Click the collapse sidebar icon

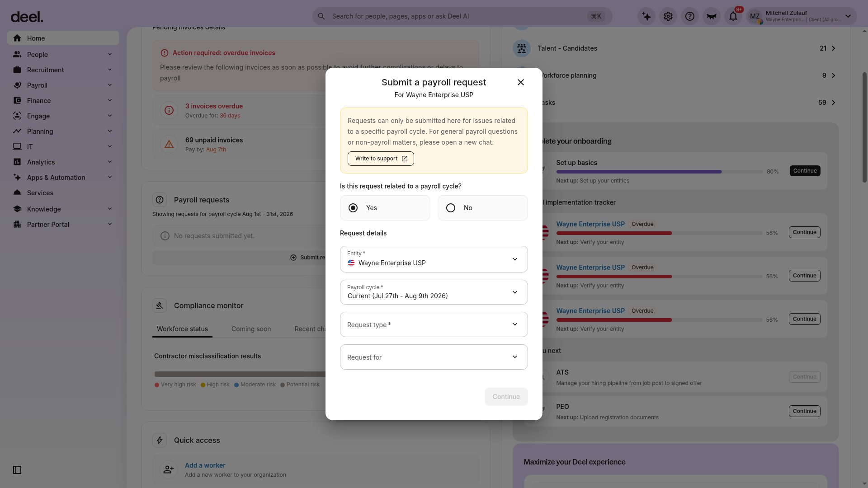pyautogui.click(x=17, y=470)
